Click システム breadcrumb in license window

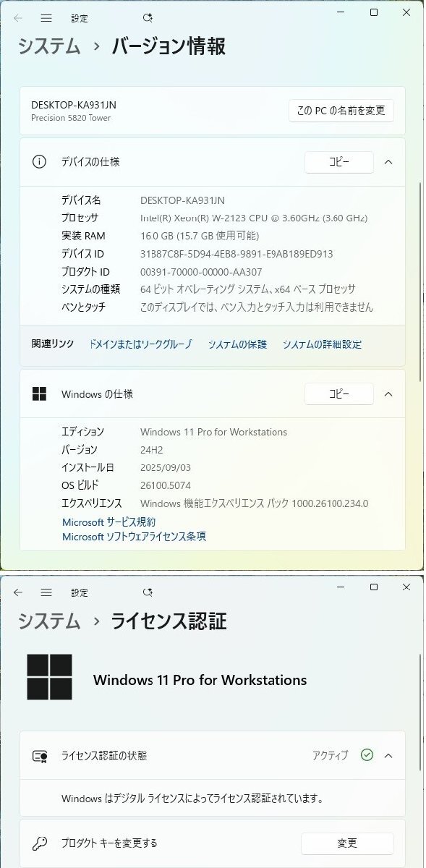point(49,621)
